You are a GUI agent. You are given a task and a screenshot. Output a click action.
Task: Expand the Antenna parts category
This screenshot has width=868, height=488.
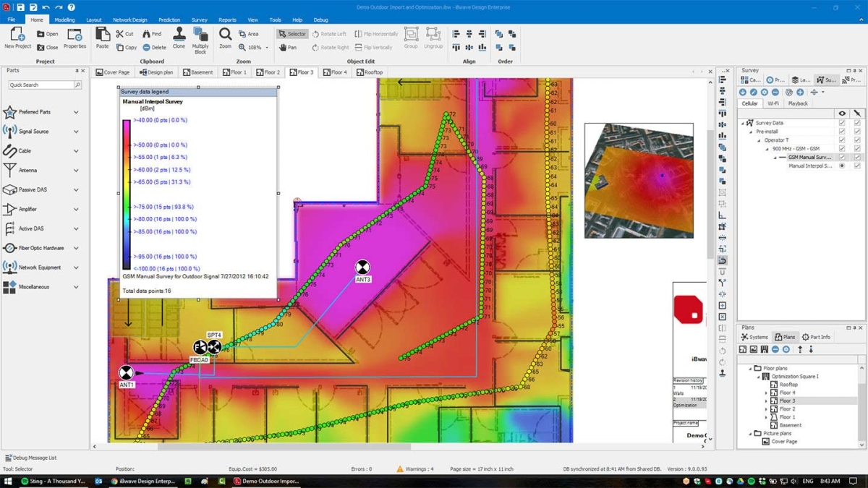tap(76, 171)
